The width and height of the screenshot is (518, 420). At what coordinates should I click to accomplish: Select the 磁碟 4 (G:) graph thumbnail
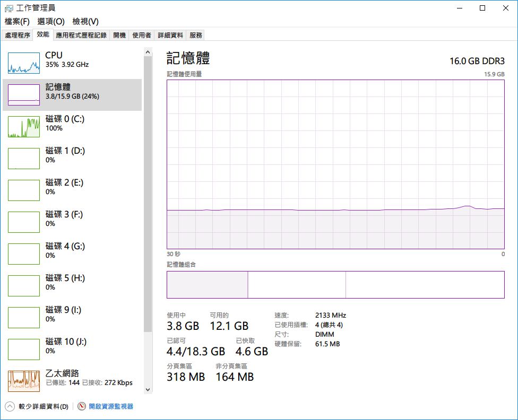(24, 254)
